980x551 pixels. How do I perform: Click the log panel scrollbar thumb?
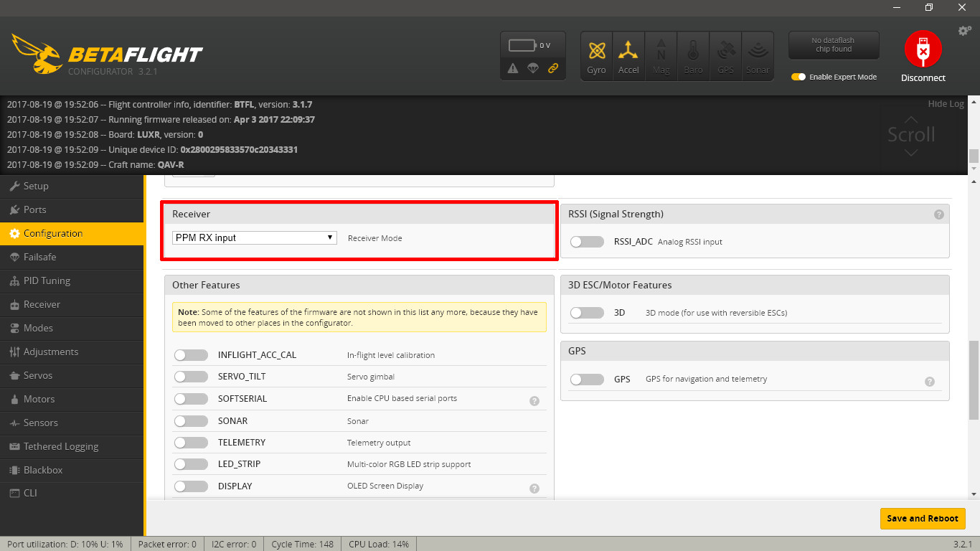coord(974,156)
